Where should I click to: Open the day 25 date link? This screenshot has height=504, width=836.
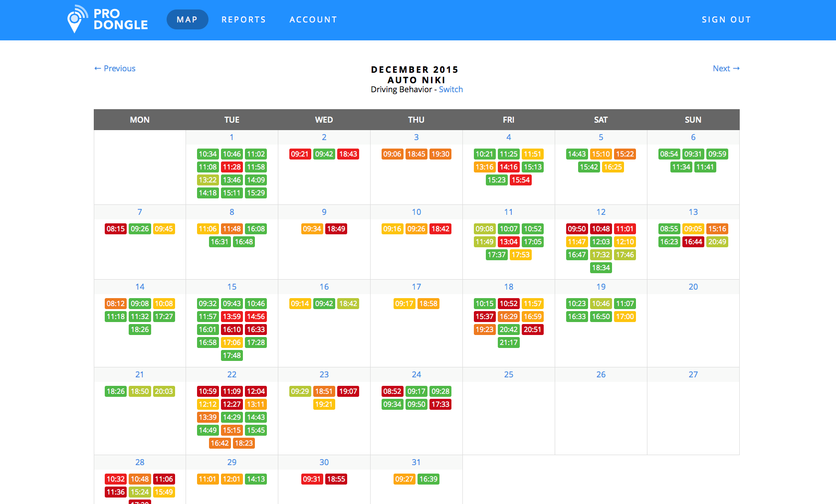click(508, 374)
